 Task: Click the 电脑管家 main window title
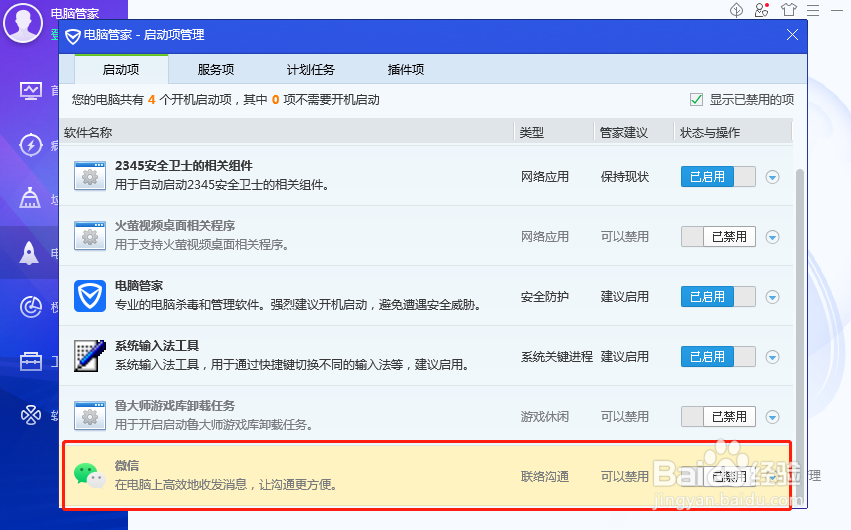point(75,13)
